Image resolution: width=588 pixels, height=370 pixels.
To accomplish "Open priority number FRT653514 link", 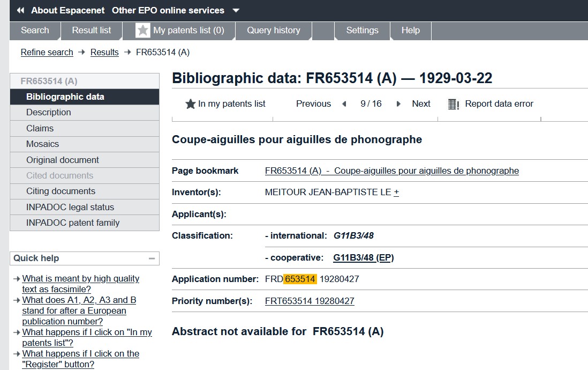I will coord(310,301).
